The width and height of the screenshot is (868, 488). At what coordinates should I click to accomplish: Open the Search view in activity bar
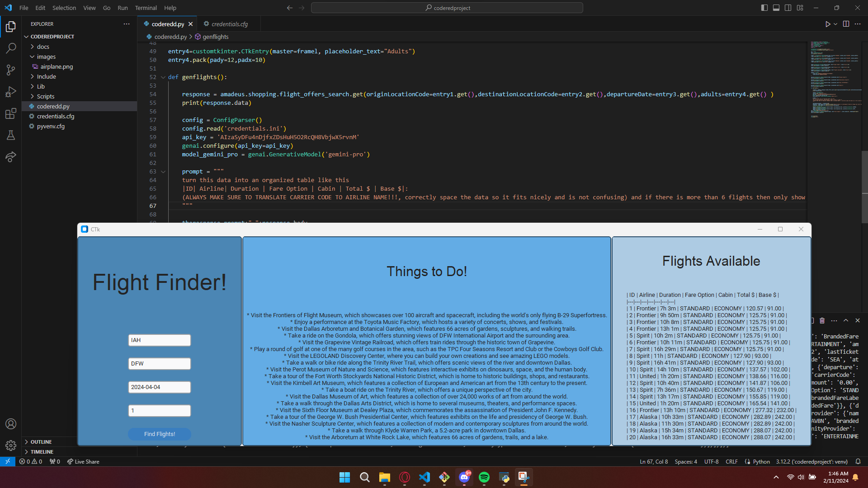[x=11, y=48]
